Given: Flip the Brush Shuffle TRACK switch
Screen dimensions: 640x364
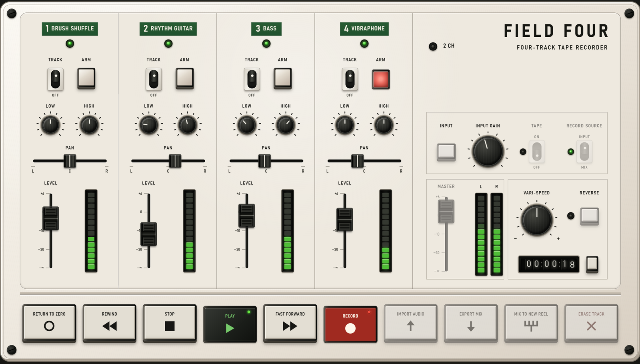Looking at the screenshot, I should pyautogui.click(x=56, y=79).
